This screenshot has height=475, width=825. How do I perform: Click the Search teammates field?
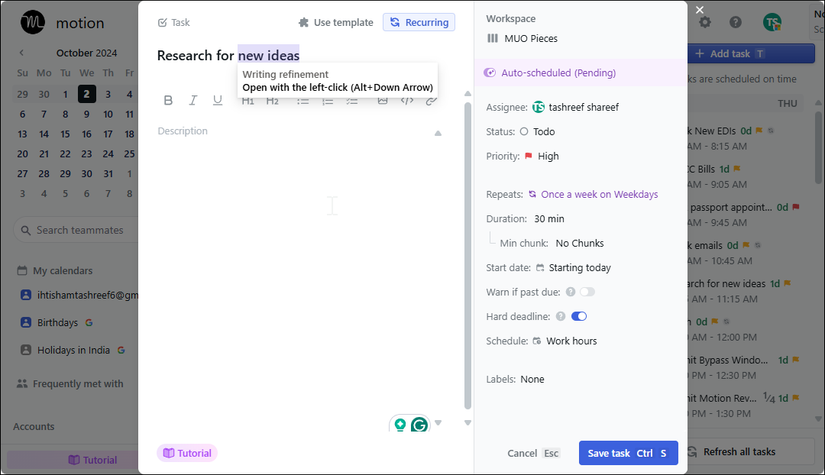(x=76, y=230)
